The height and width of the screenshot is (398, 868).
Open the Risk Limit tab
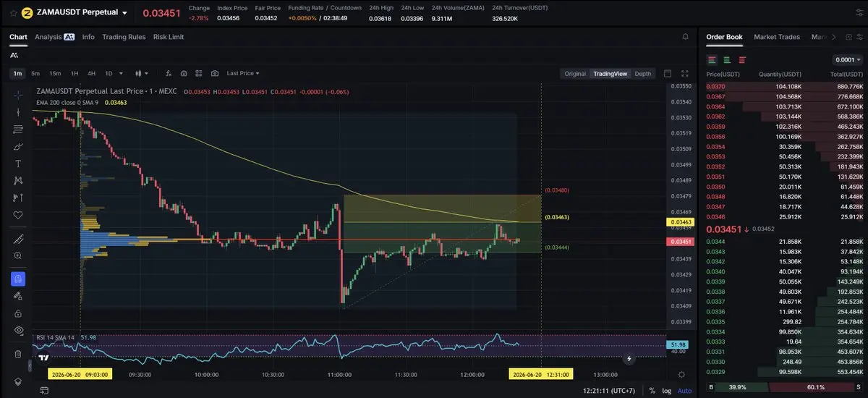pyautogui.click(x=169, y=37)
